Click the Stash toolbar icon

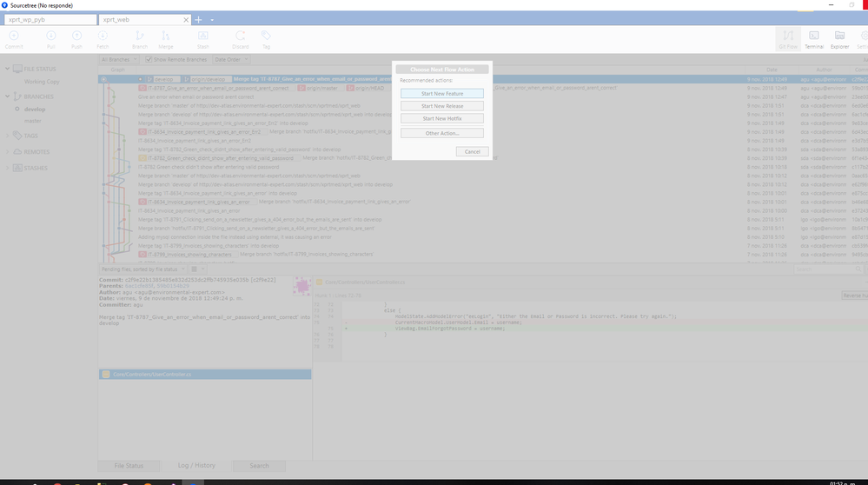pyautogui.click(x=203, y=39)
